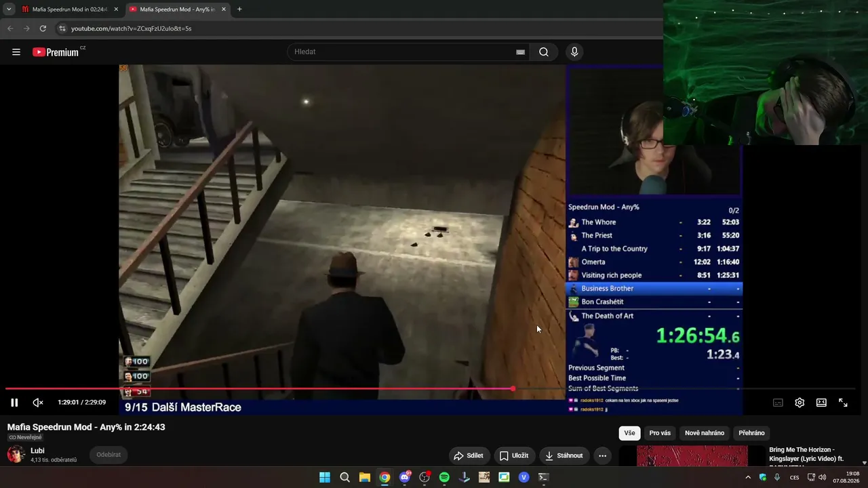The image size is (868, 488).
Task: Unmute the video player volume
Action: [x=38, y=403]
